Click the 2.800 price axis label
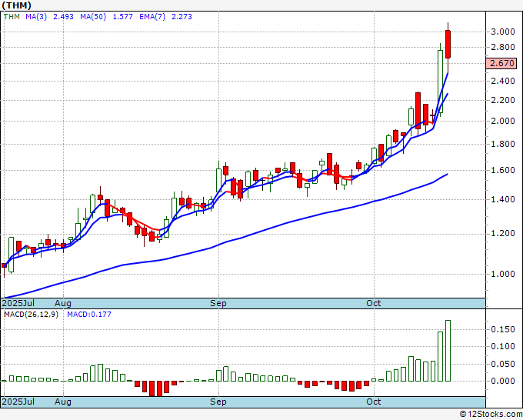The width and height of the screenshot is (523, 420). [x=503, y=47]
